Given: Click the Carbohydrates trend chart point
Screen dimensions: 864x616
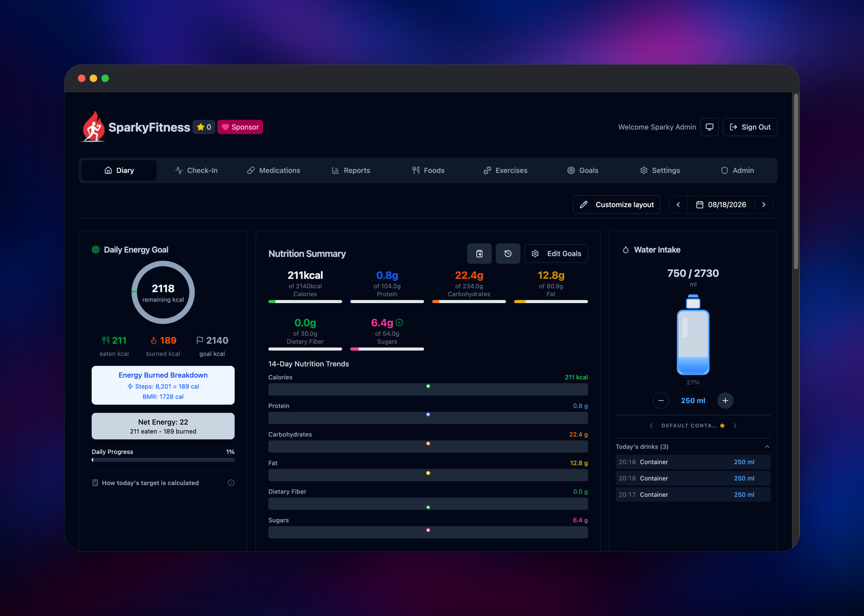Looking at the screenshot, I should pyautogui.click(x=428, y=443).
